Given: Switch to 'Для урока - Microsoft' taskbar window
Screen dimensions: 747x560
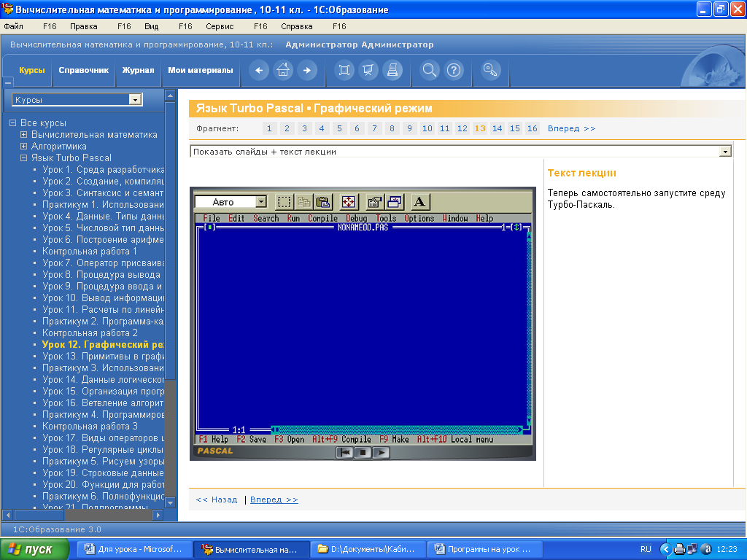Looking at the screenshot, I should coord(134,549).
